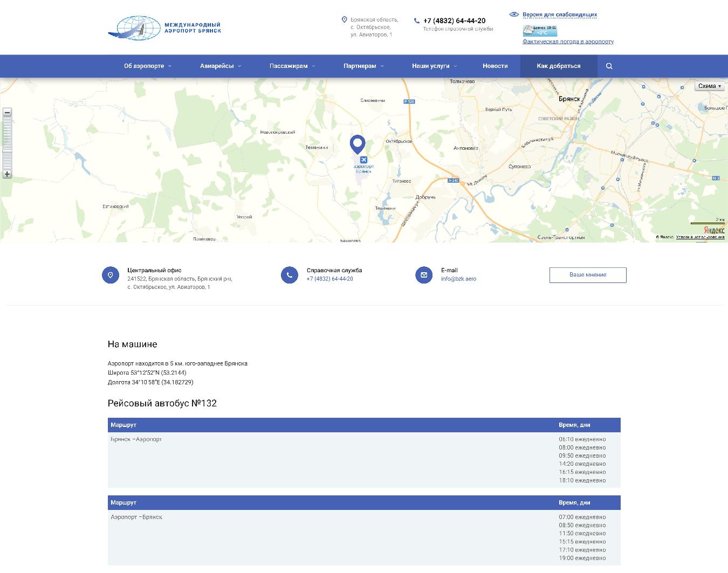The width and height of the screenshot is (728, 573).
Task: Expand the chevron beside 'Авиарейсы'
Action: pos(239,66)
